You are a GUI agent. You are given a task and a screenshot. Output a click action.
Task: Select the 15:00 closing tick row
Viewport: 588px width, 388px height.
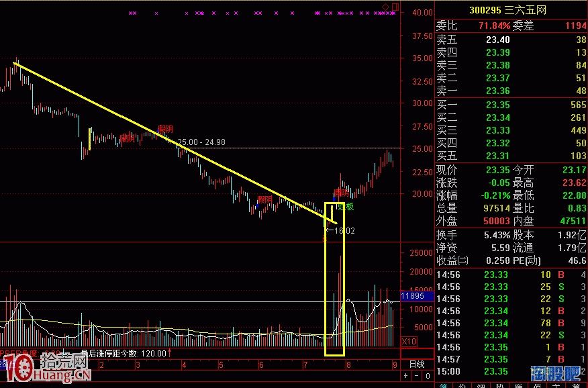coord(511,371)
